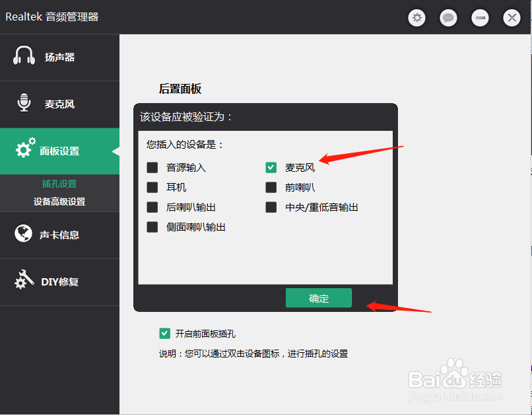Click the 说明 instruction text at bottom
This screenshot has width=532, height=415.
[x=253, y=354]
